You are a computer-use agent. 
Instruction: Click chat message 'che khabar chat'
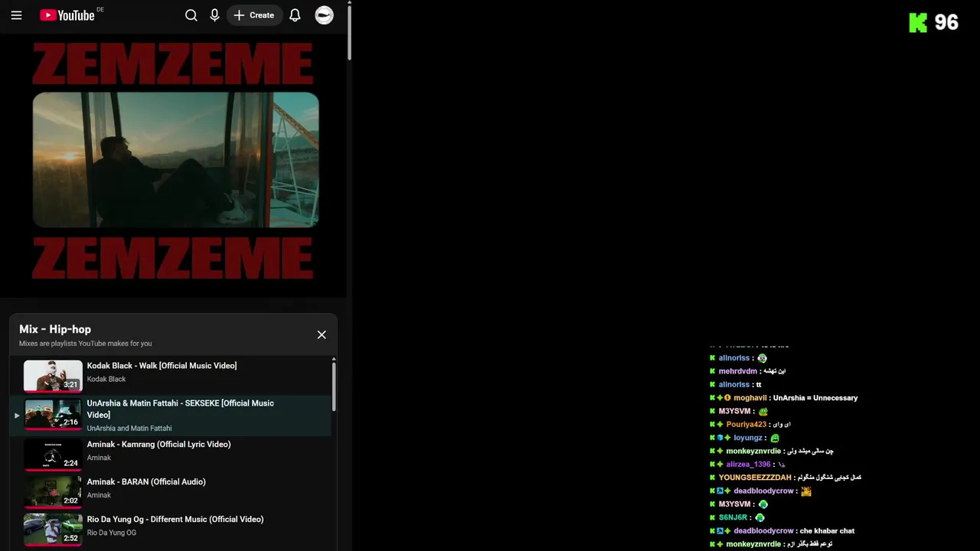tap(827, 531)
